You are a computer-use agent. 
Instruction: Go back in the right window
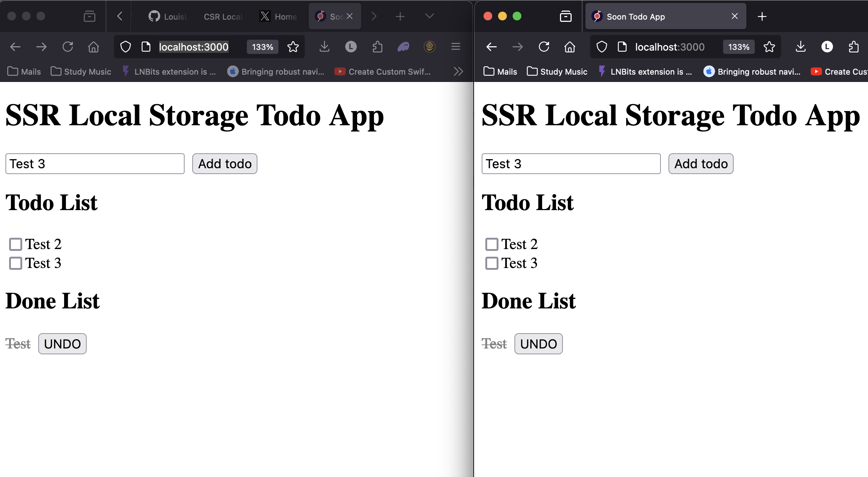click(492, 47)
